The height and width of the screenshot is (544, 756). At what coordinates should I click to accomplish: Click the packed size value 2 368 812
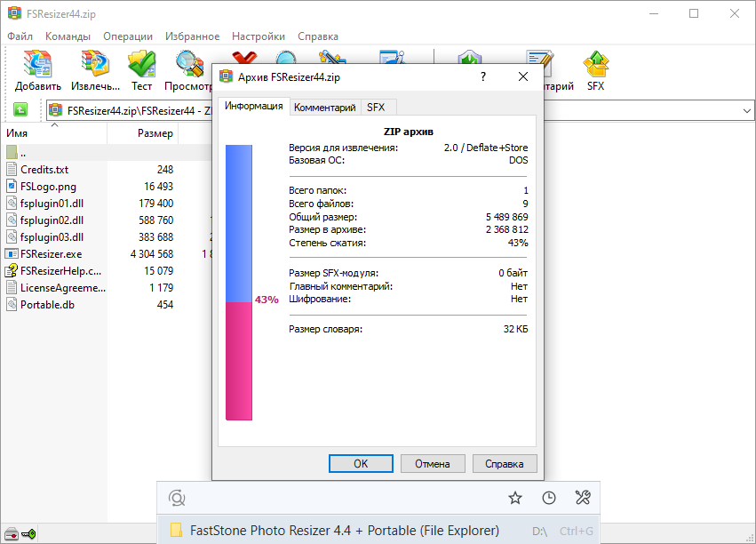[506, 229]
